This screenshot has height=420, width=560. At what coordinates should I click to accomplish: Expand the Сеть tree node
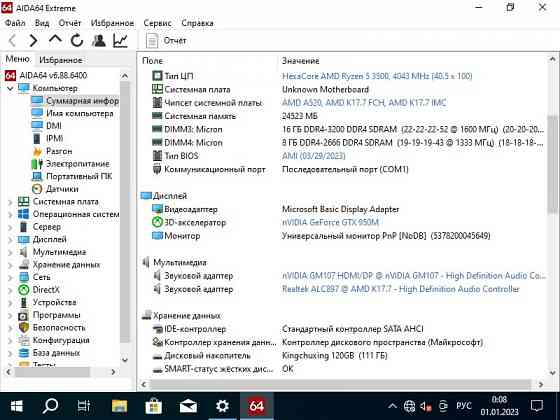click(x=10, y=277)
